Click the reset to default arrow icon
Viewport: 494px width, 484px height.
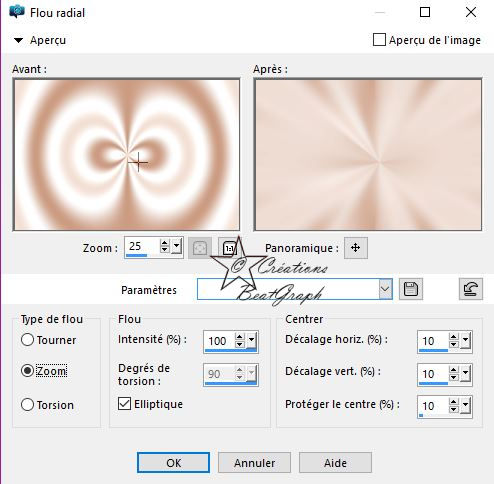[x=470, y=289]
